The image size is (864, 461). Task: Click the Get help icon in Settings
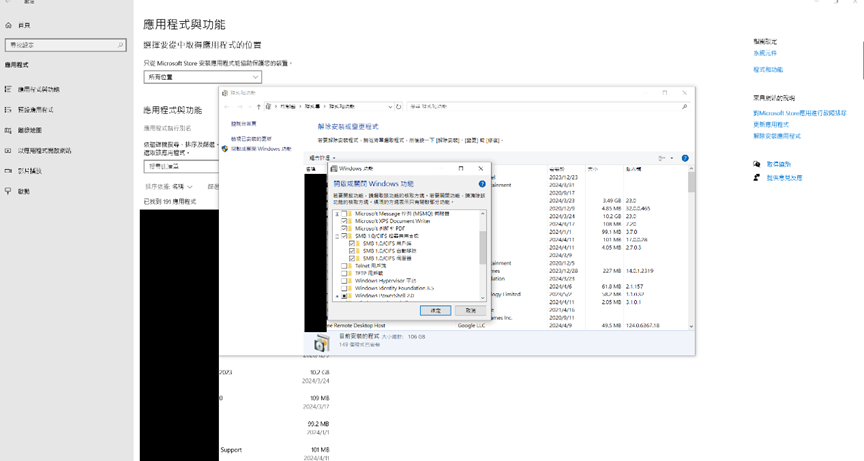[757, 164]
